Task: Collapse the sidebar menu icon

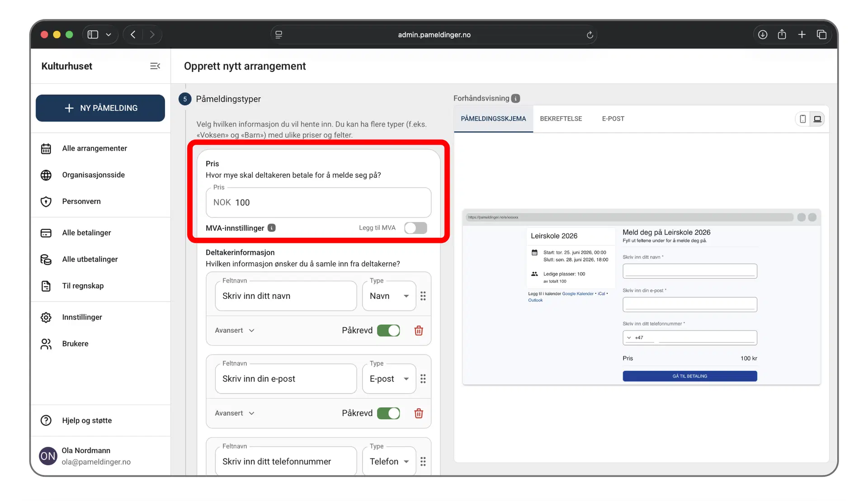Action: pyautogui.click(x=155, y=66)
